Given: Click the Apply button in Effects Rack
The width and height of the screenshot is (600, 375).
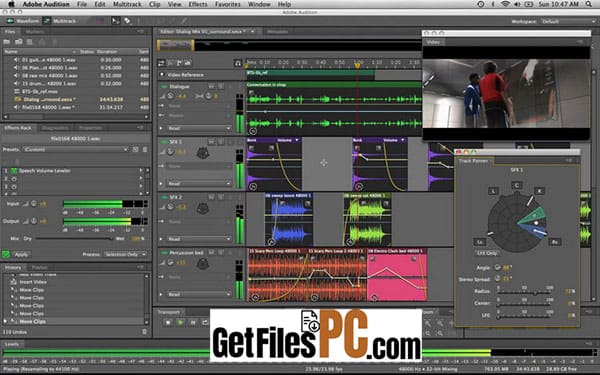Looking at the screenshot, I should pos(21,254).
